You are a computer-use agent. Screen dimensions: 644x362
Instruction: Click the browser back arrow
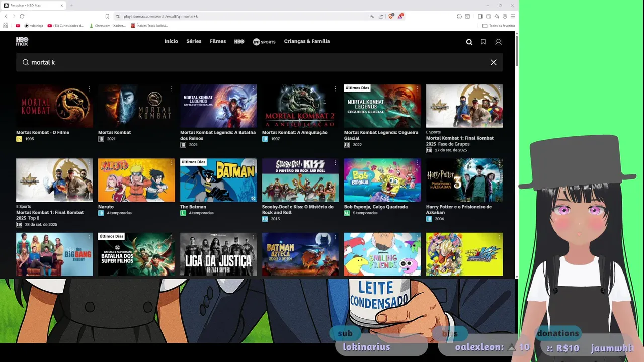[6, 16]
